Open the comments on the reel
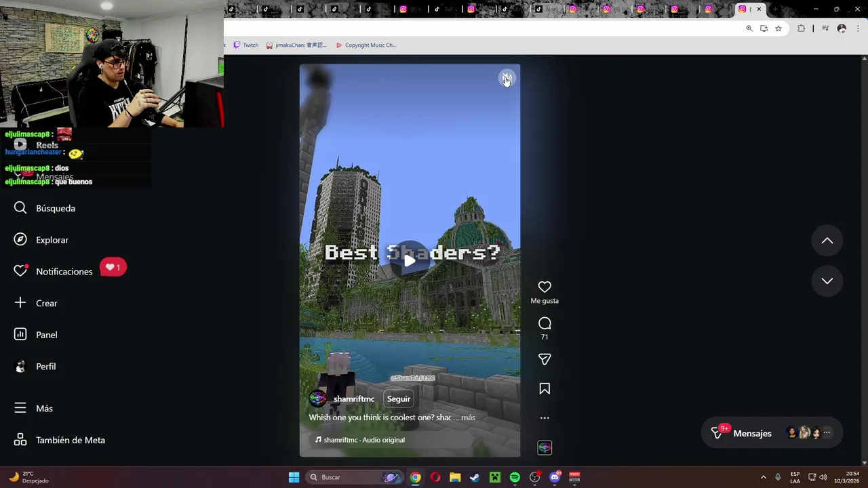 pos(545,323)
